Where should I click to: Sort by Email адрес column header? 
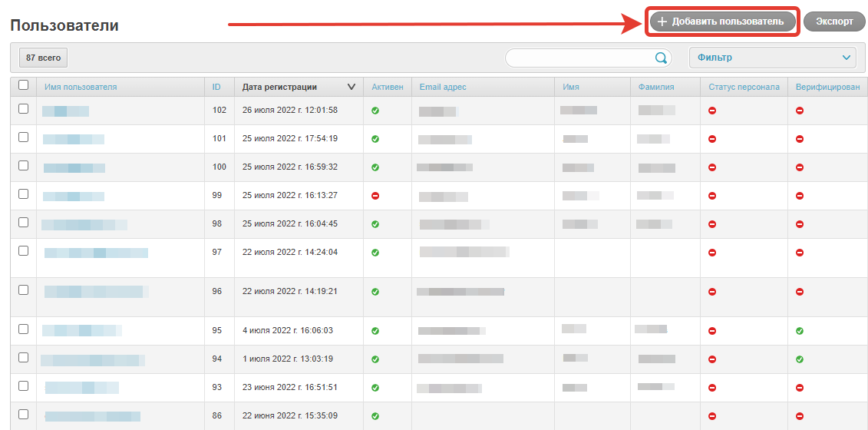pos(443,87)
